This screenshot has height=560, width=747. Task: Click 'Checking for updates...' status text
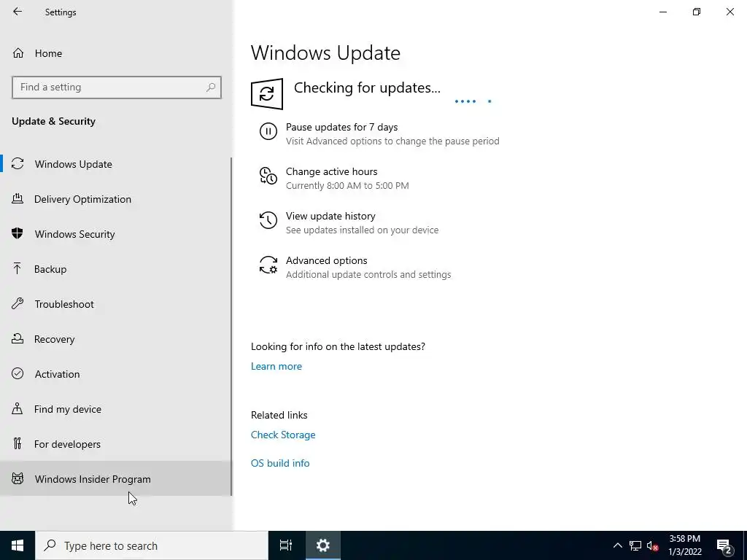(367, 87)
